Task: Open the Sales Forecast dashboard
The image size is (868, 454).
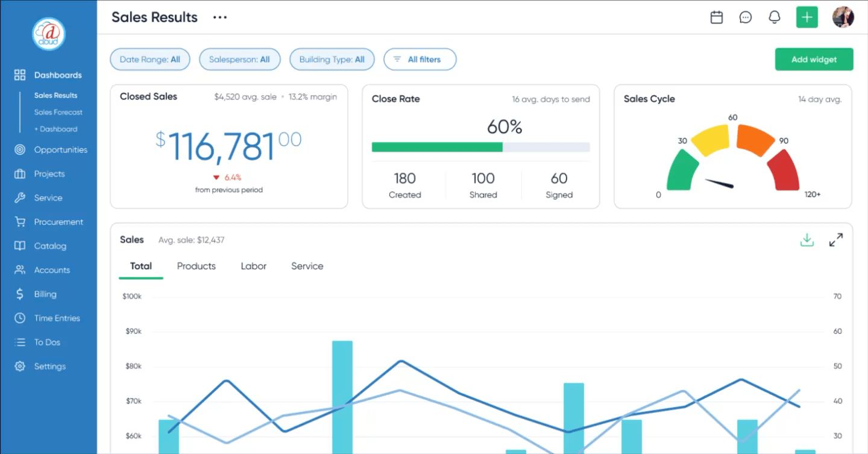Action: coord(58,112)
